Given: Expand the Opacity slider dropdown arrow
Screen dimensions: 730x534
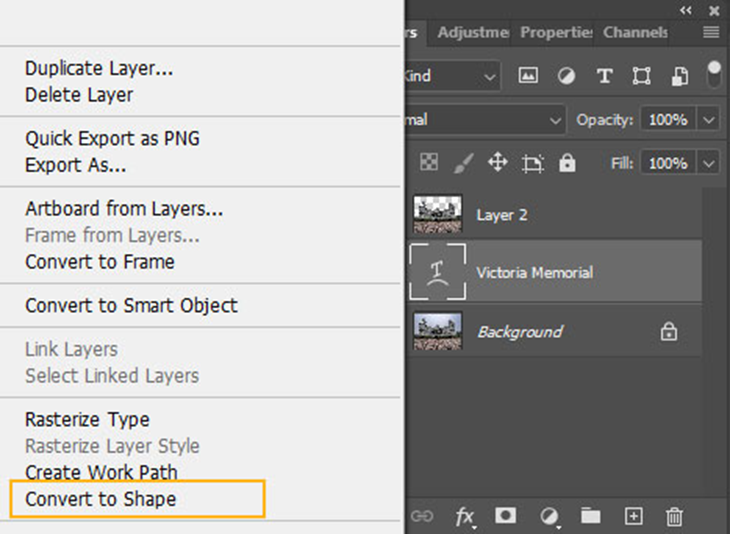Looking at the screenshot, I should click(709, 120).
